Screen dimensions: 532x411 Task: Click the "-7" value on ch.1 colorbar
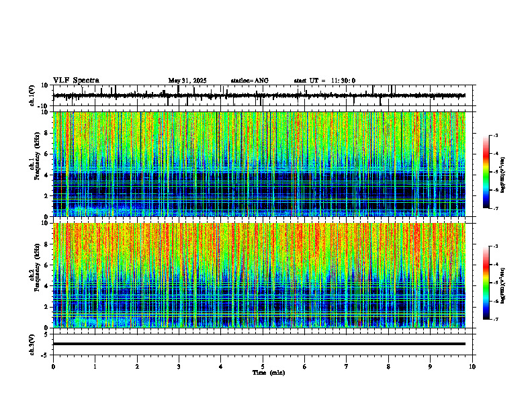(x=496, y=208)
